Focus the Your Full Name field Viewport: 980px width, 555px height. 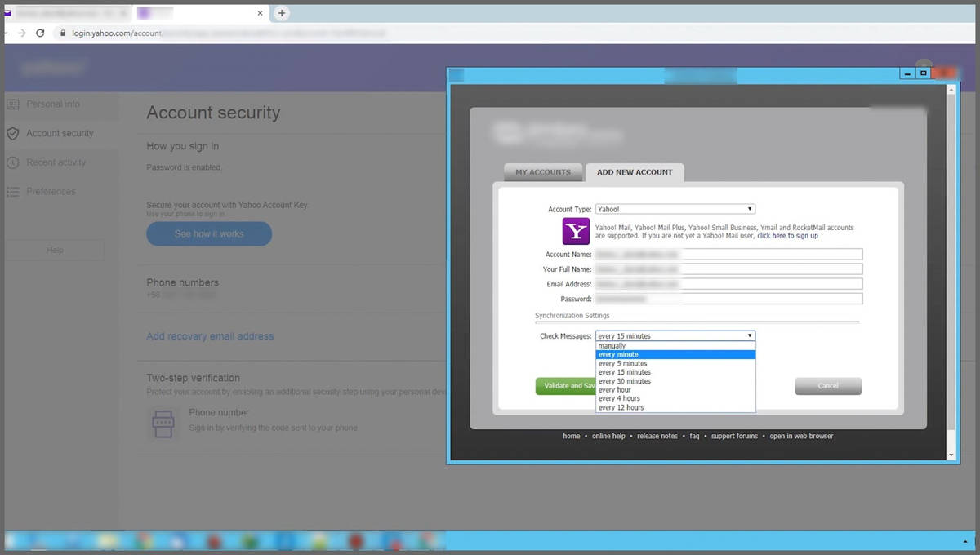click(728, 269)
